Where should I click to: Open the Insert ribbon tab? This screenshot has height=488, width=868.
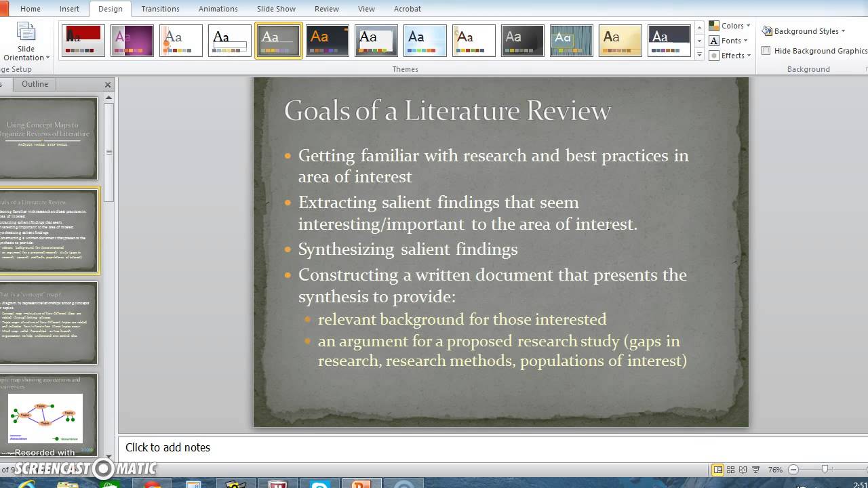click(x=69, y=9)
